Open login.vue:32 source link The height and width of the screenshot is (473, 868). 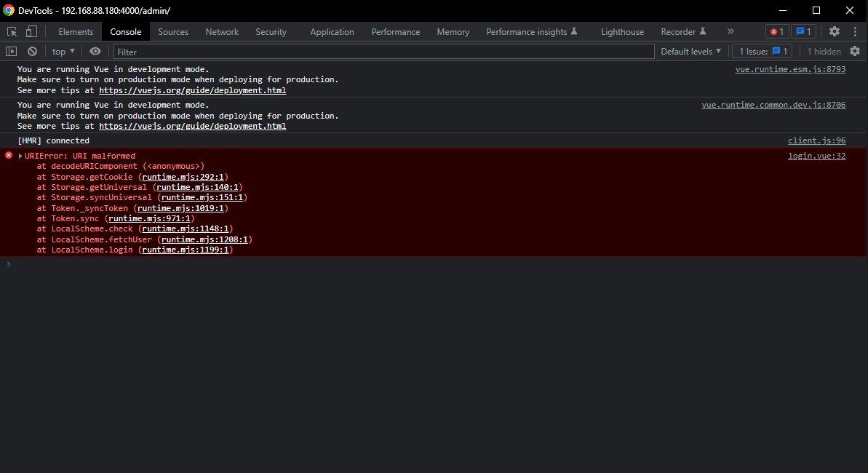(816, 156)
